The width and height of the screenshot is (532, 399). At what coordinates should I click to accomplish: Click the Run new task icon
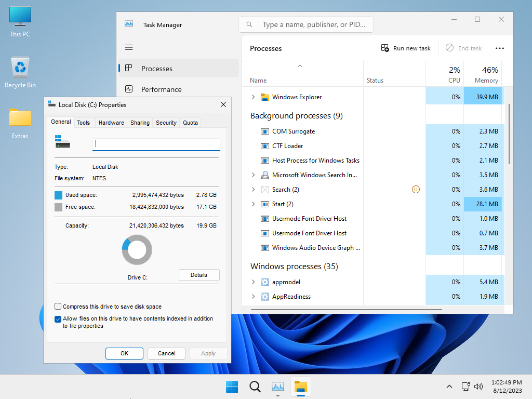tap(385, 48)
